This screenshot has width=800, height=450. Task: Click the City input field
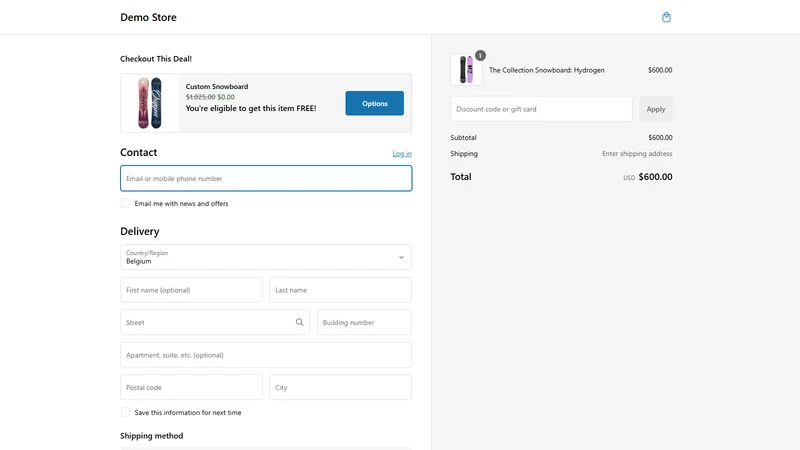point(340,387)
